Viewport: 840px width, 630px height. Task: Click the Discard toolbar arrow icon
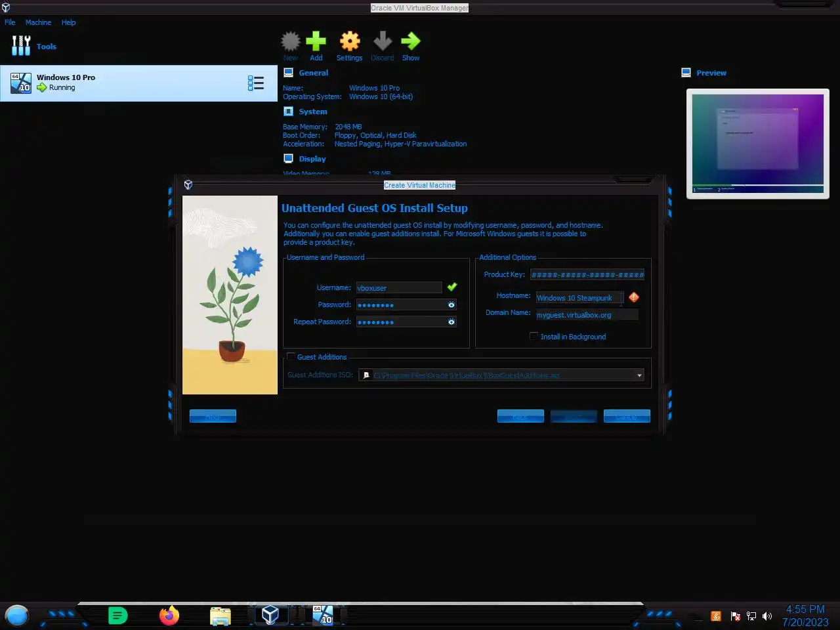click(x=383, y=41)
